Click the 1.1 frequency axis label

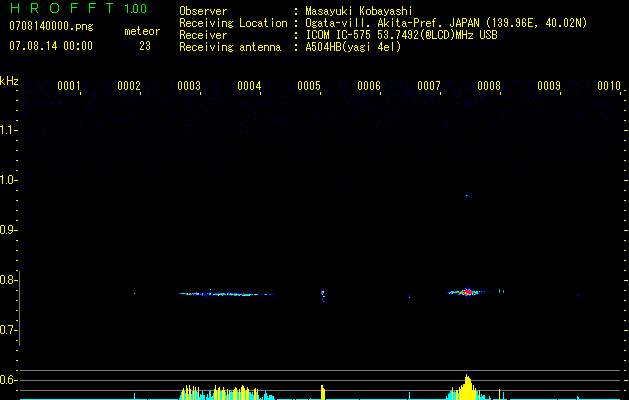coord(7,130)
